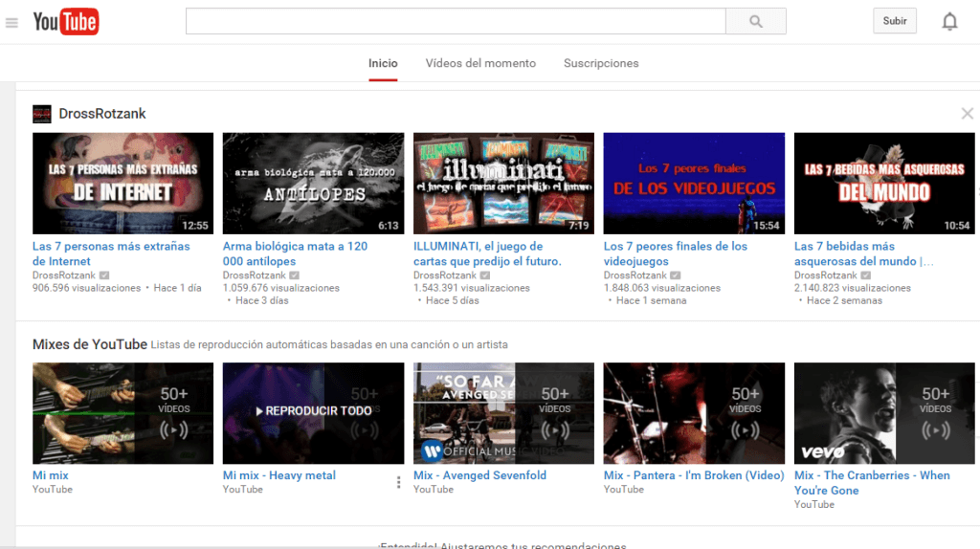Open Mi mix - Heavy metal title

click(x=278, y=475)
